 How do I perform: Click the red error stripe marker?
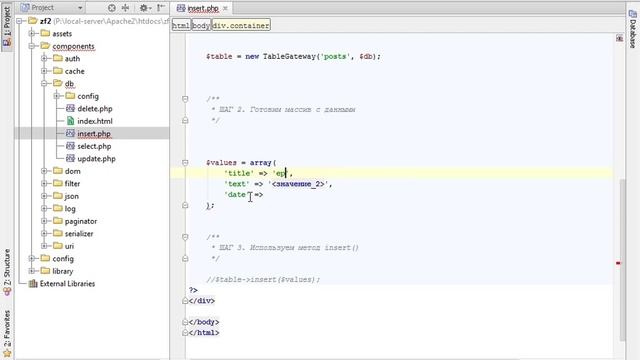point(618,263)
